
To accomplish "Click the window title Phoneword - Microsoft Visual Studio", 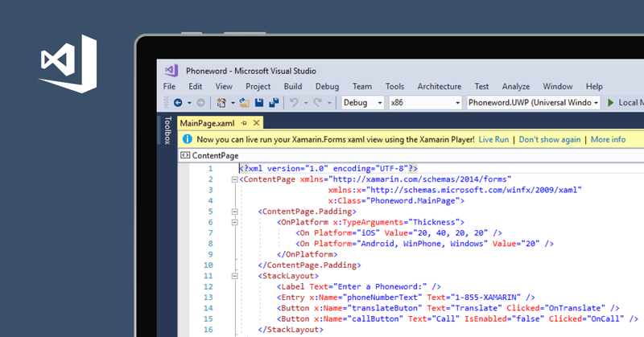I will (251, 71).
